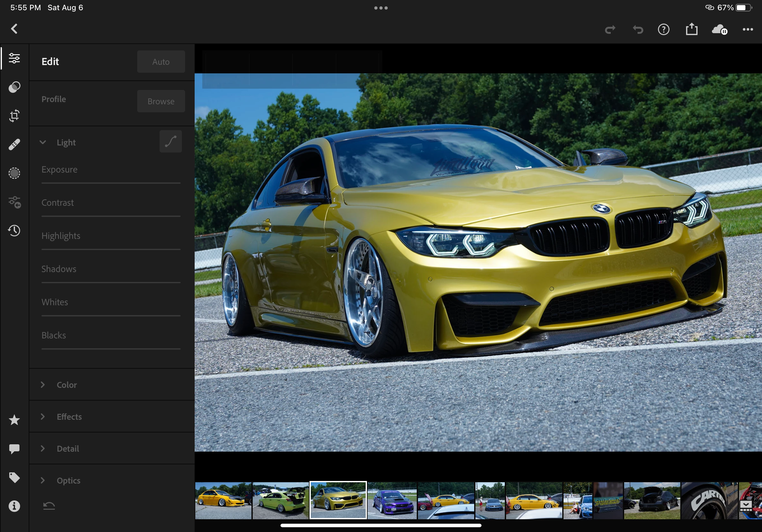Viewport: 762px width, 532px height.
Task: Select the Healing brush tool
Action: click(14, 144)
